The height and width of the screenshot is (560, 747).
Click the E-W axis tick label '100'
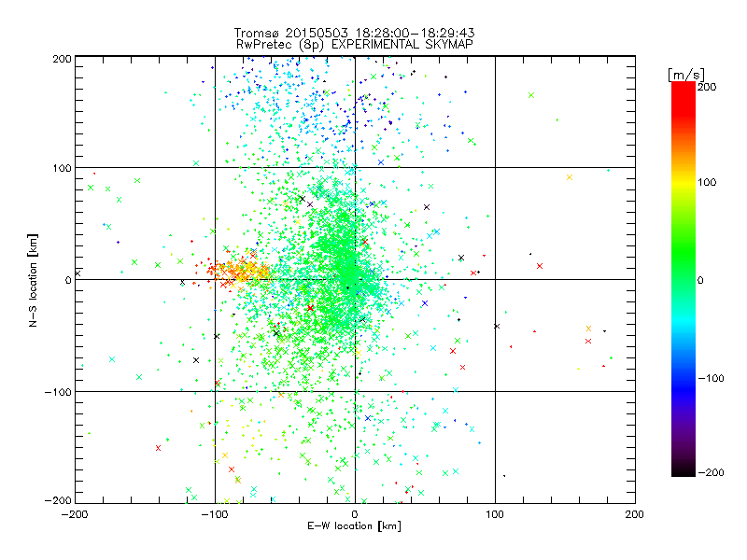click(x=495, y=514)
